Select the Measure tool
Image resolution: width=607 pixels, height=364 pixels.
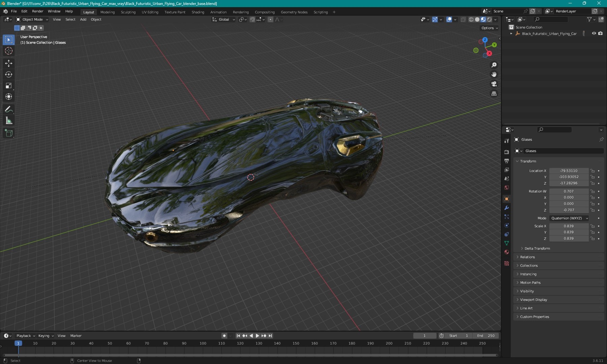pos(9,120)
